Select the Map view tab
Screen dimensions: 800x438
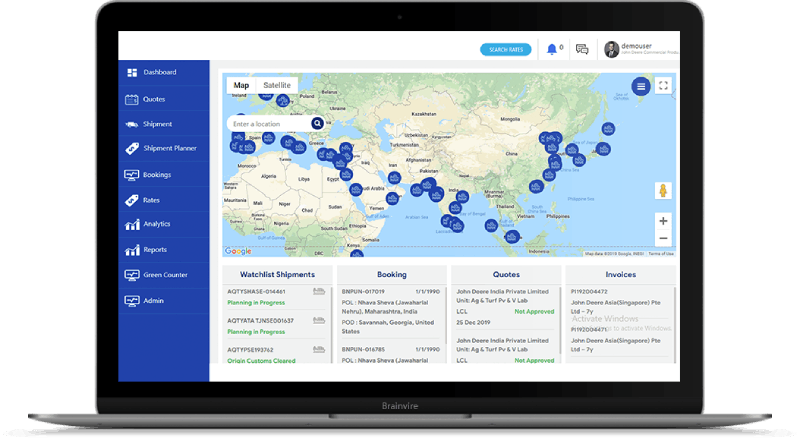pyautogui.click(x=241, y=86)
